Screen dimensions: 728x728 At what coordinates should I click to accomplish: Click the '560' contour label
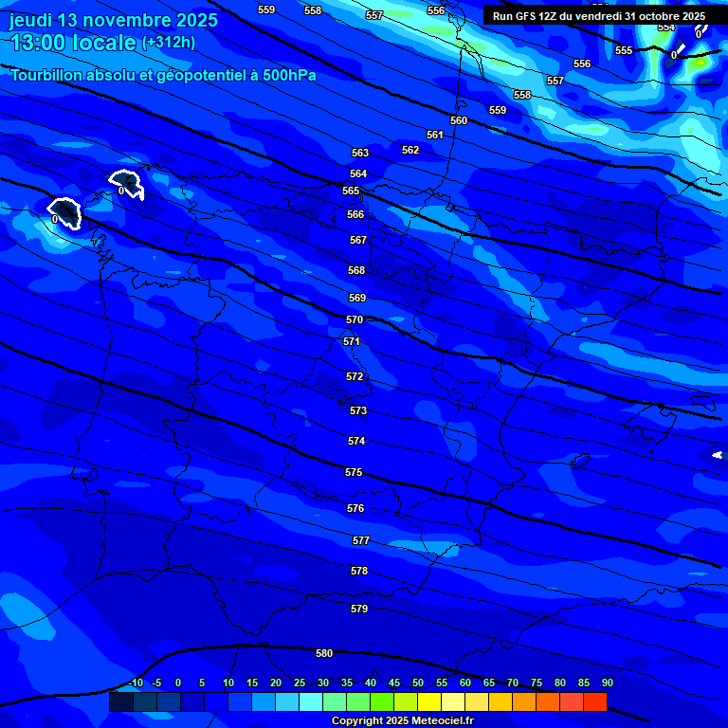pos(459,120)
